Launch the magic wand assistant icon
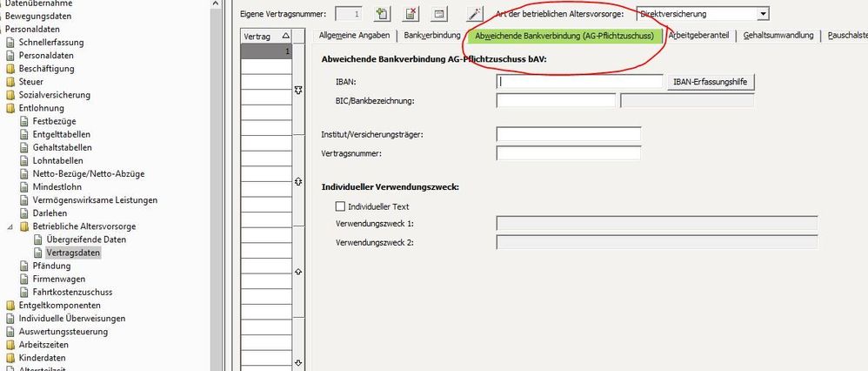 pos(475,14)
